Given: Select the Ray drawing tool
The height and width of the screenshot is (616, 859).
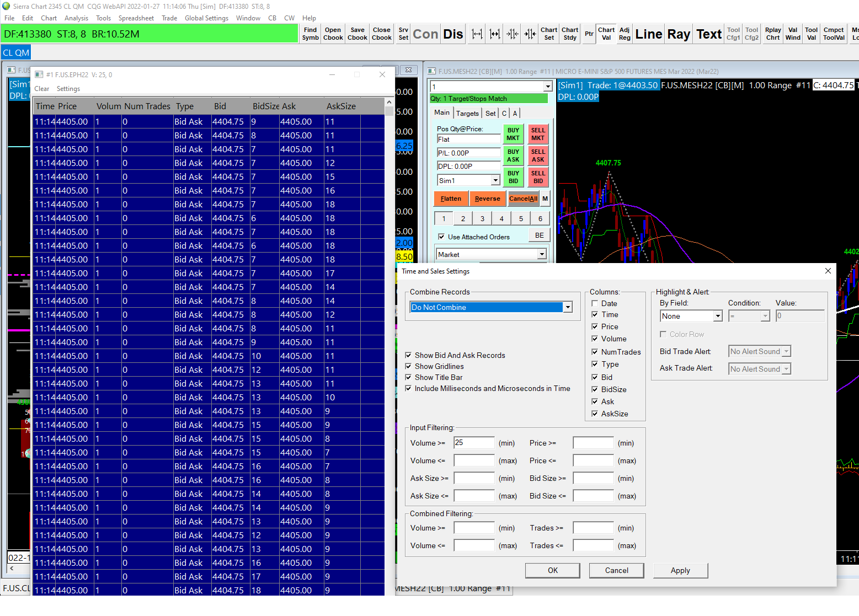Looking at the screenshot, I should tap(679, 34).
